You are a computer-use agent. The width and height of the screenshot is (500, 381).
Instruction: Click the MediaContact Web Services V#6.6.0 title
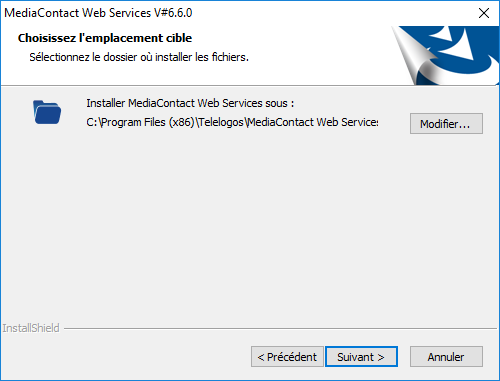coord(98,13)
